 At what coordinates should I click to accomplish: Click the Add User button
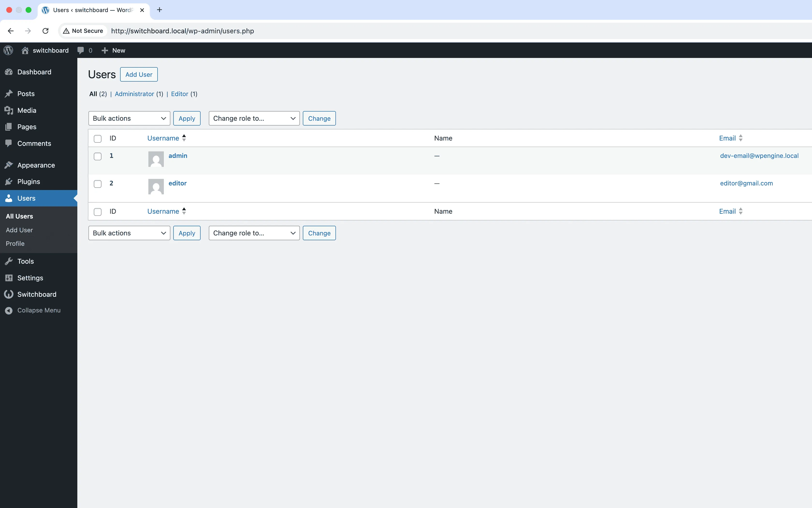138,74
